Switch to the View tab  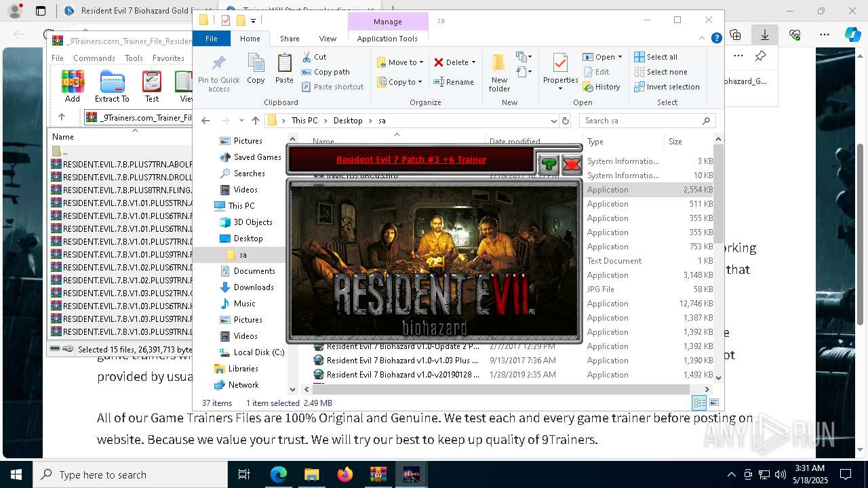(328, 39)
